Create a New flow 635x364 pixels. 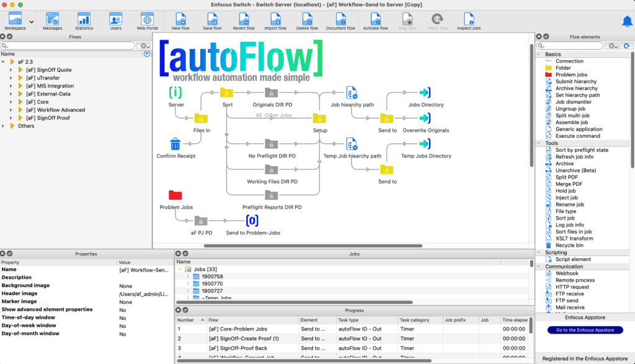point(180,21)
